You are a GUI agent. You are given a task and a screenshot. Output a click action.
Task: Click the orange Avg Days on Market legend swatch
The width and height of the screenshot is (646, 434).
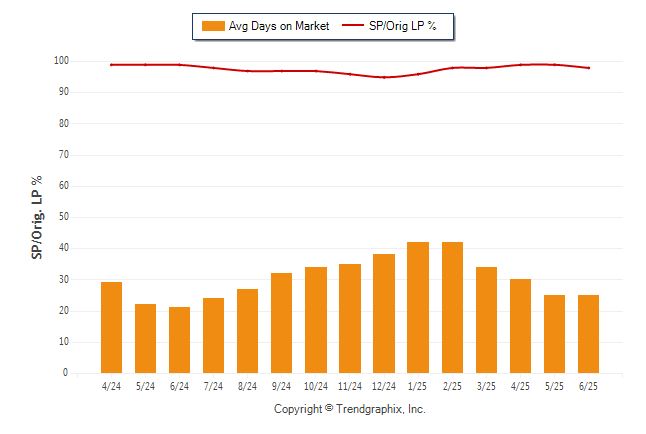pos(213,26)
